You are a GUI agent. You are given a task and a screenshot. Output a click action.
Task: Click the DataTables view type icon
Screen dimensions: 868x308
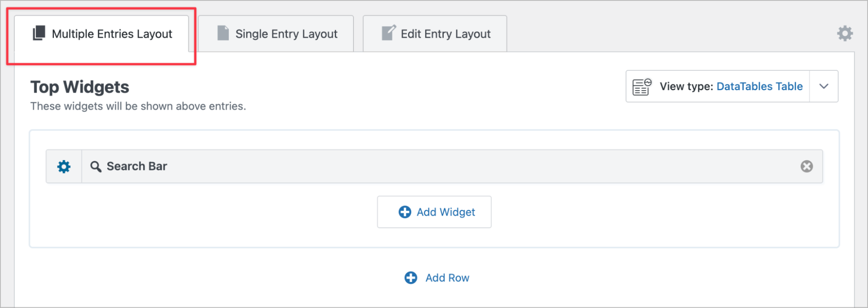click(642, 87)
